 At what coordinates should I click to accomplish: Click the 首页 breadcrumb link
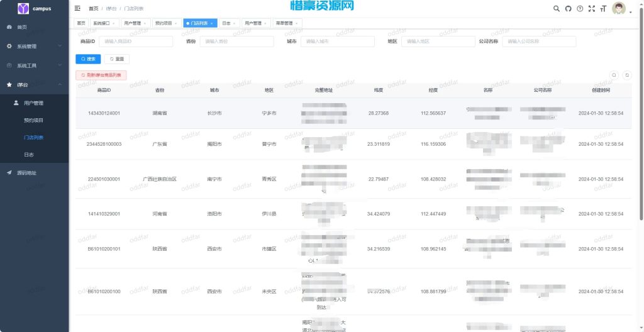94,9
